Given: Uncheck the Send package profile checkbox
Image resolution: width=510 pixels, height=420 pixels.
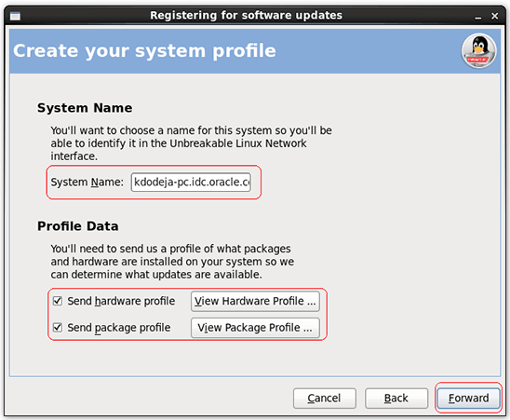Looking at the screenshot, I should tap(58, 327).
